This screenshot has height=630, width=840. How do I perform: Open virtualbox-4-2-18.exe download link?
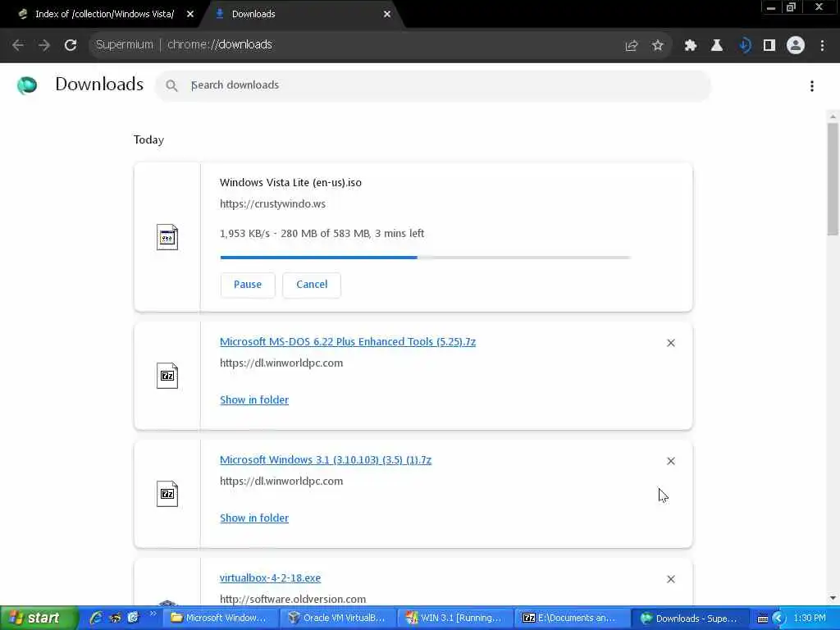pyautogui.click(x=270, y=578)
